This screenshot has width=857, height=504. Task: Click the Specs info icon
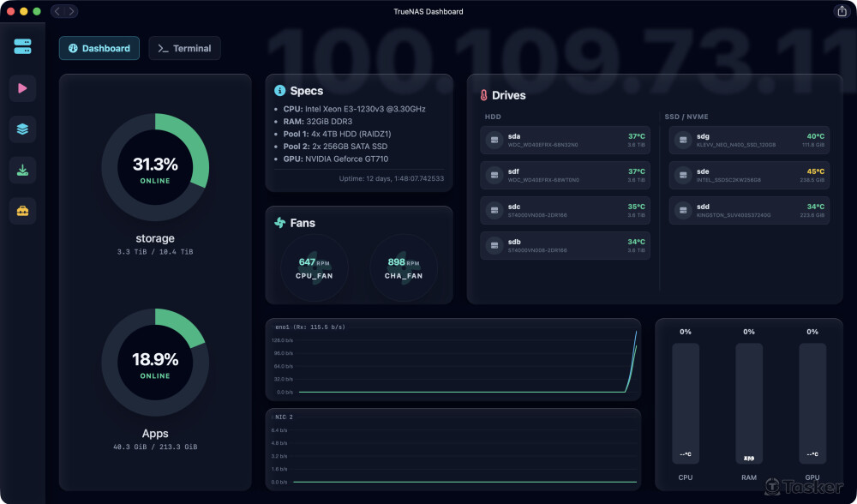click(x=279, y=91)
